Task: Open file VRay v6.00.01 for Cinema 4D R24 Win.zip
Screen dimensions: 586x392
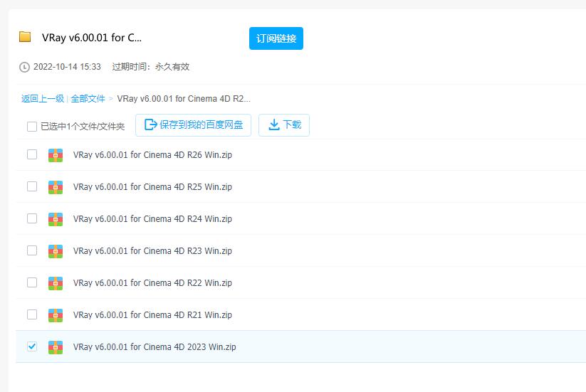Action: coord(152,219)
